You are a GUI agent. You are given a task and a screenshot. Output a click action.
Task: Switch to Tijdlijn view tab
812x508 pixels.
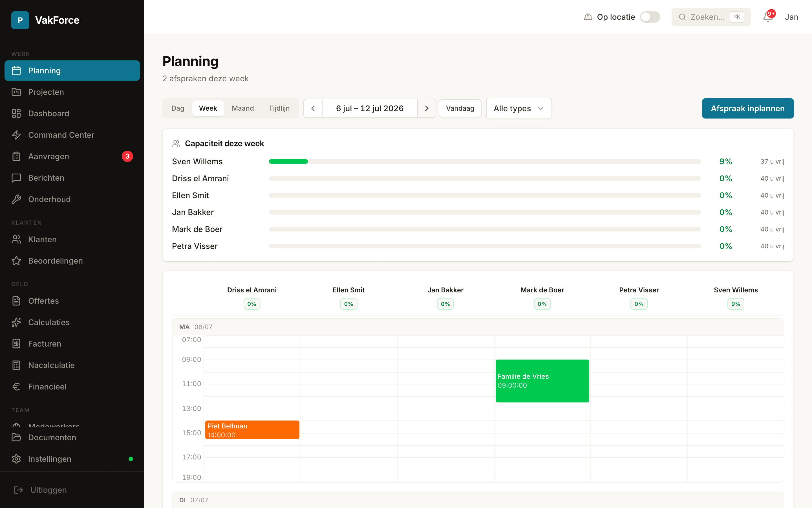coord(279,109)
